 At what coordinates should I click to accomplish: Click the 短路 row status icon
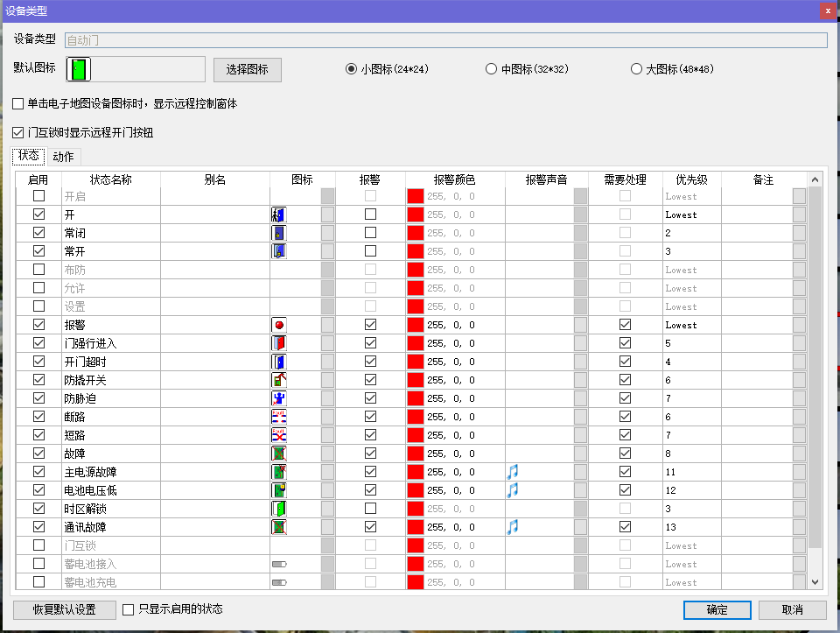tap(279, 435)
